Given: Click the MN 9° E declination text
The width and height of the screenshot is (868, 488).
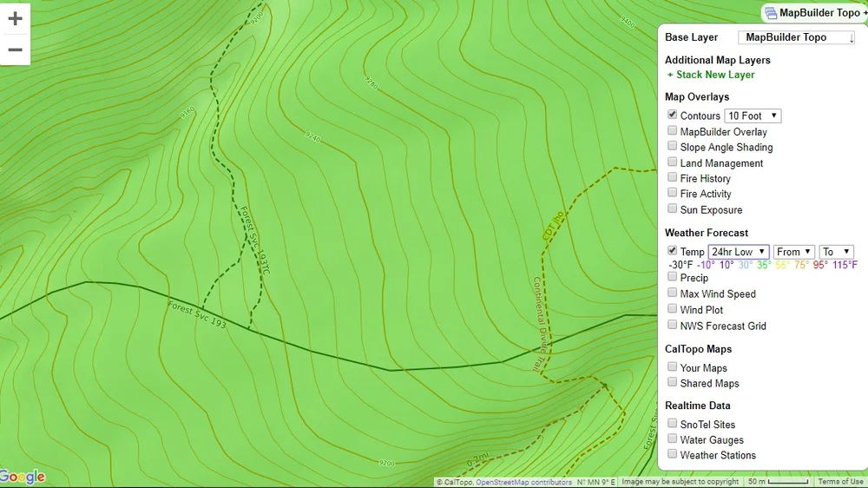Looking at the screenshot, I should tap(600, 482).
